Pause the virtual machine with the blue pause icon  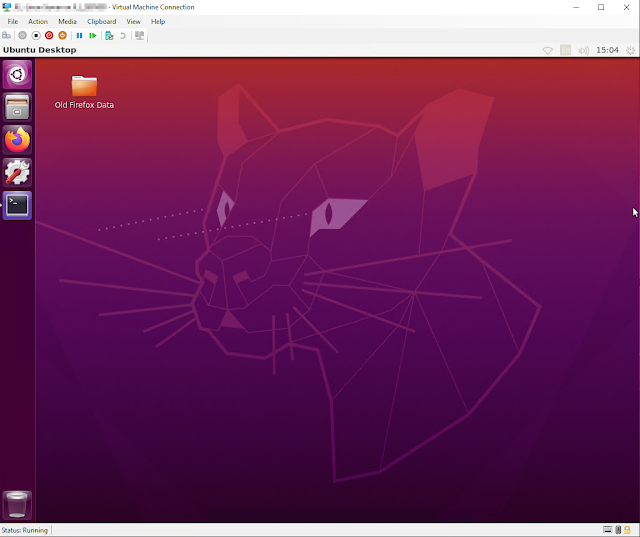tap(80, 36)
